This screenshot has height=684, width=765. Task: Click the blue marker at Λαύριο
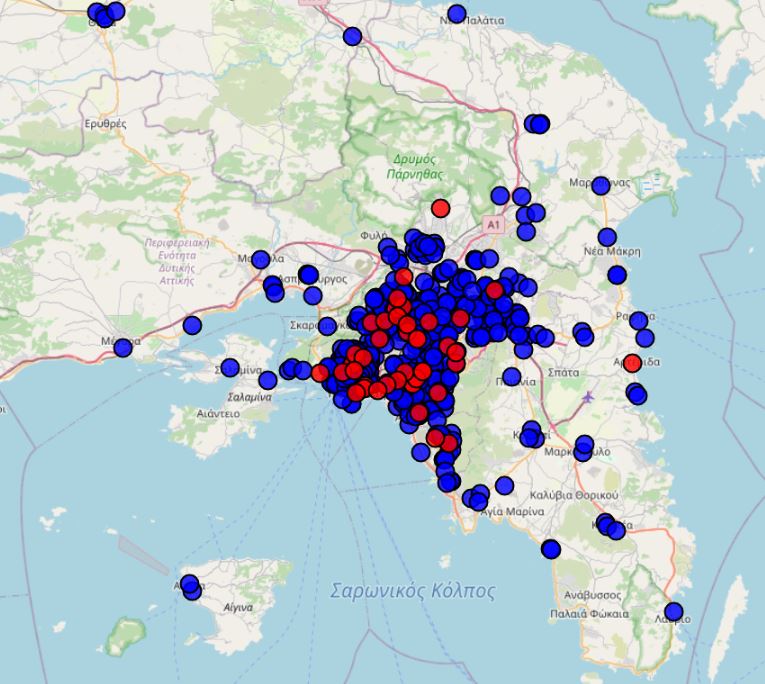673,611
